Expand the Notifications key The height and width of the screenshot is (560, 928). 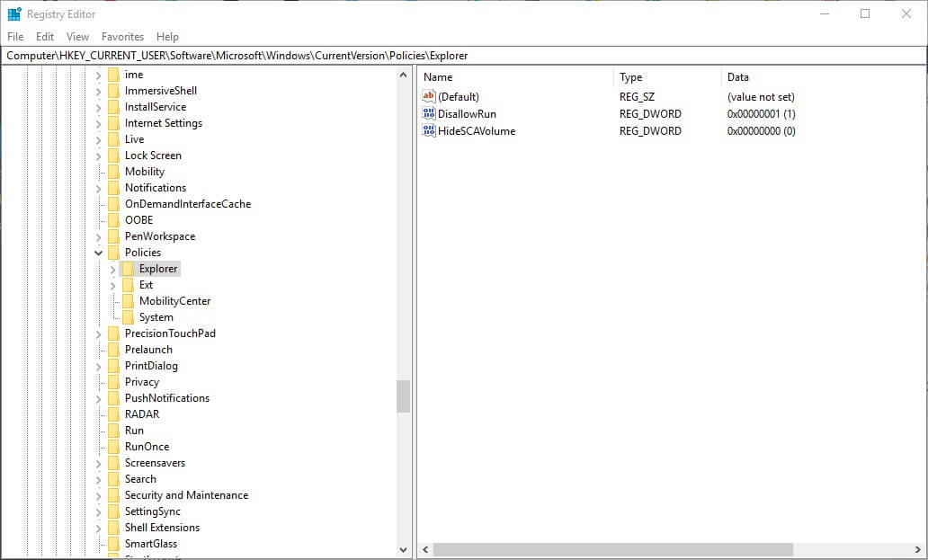tap(98, 188)
